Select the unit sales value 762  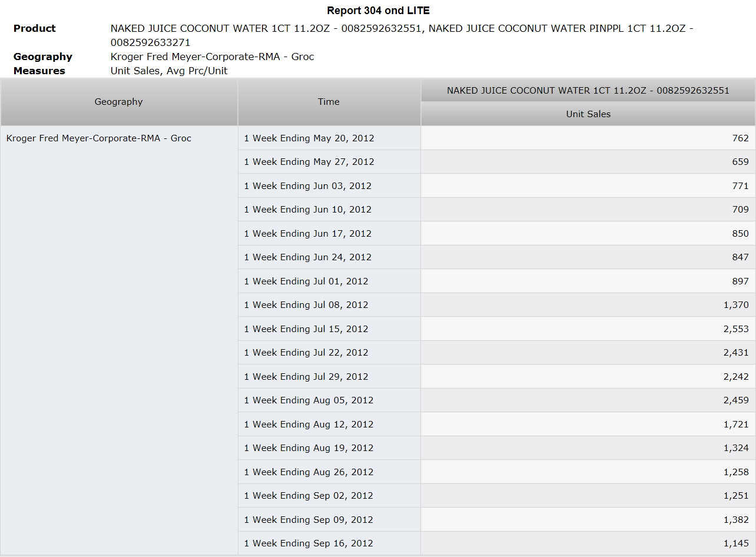click(588, 138)
